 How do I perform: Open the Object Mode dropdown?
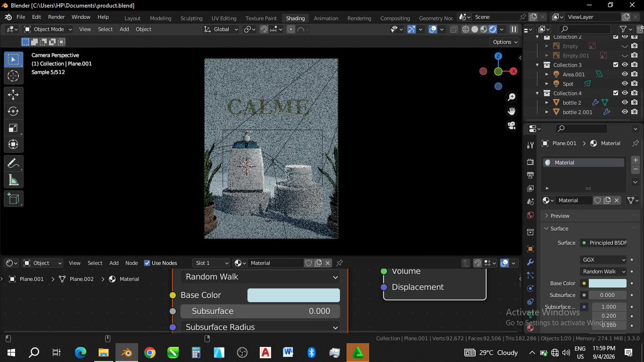click(48, 29)
